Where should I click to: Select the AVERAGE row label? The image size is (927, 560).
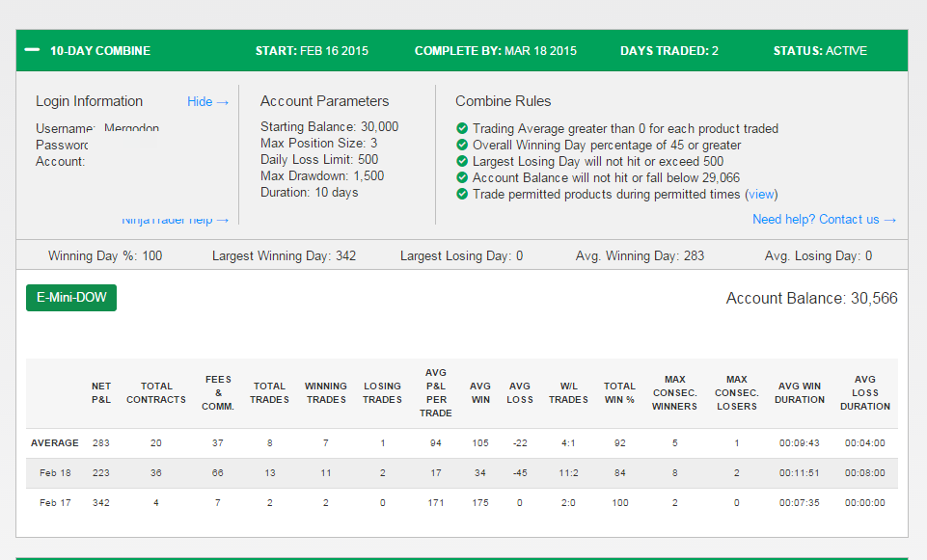point(55,443)
